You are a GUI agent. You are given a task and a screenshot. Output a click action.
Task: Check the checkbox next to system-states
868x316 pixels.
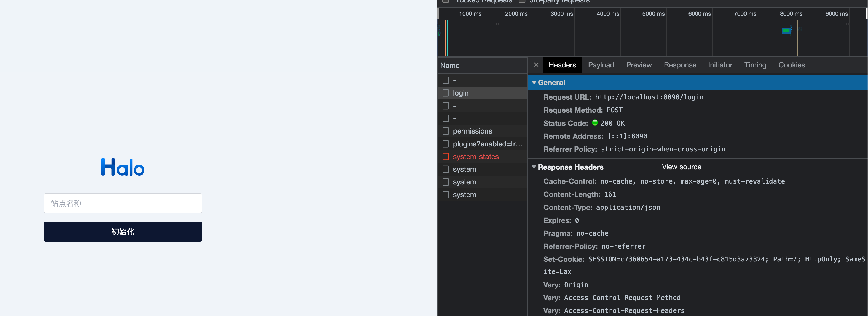pyautogui.click(x=446, y=156)
